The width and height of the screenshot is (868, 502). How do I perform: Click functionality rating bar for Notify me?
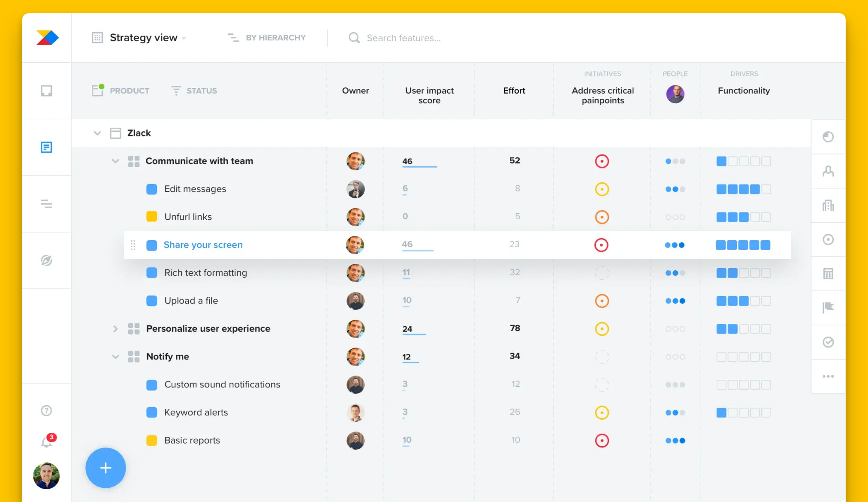coord(743,357)
